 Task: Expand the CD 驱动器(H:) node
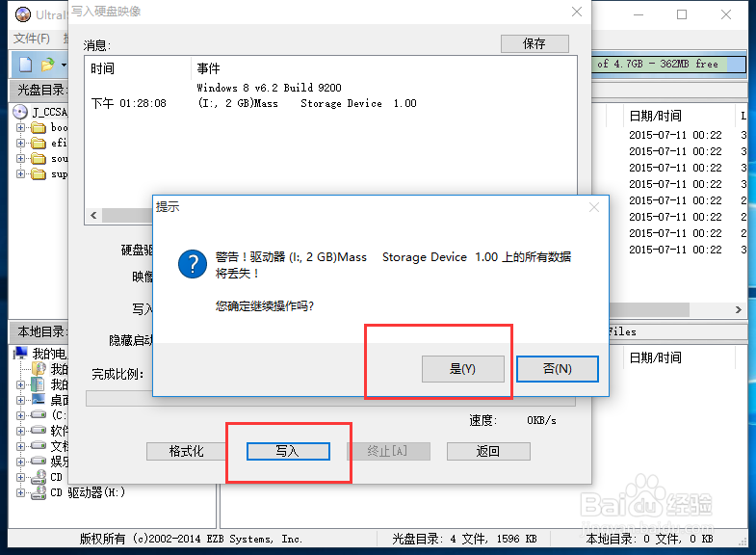coord(20,492)
